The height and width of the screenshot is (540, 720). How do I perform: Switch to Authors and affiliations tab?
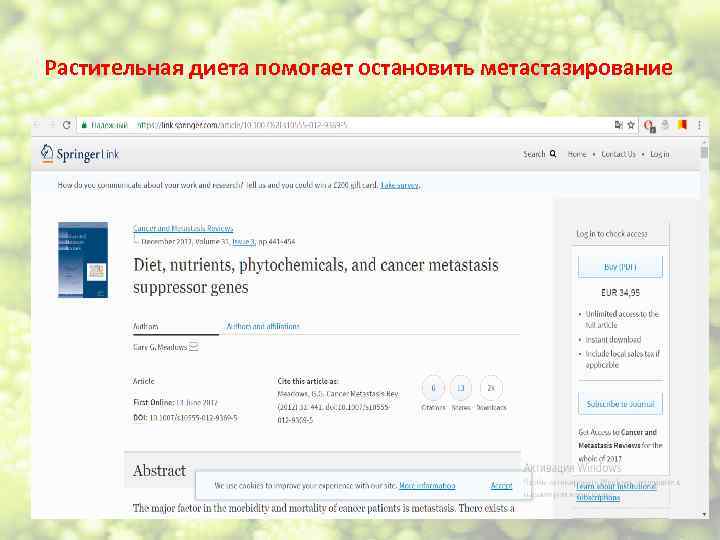coord(263,326)
